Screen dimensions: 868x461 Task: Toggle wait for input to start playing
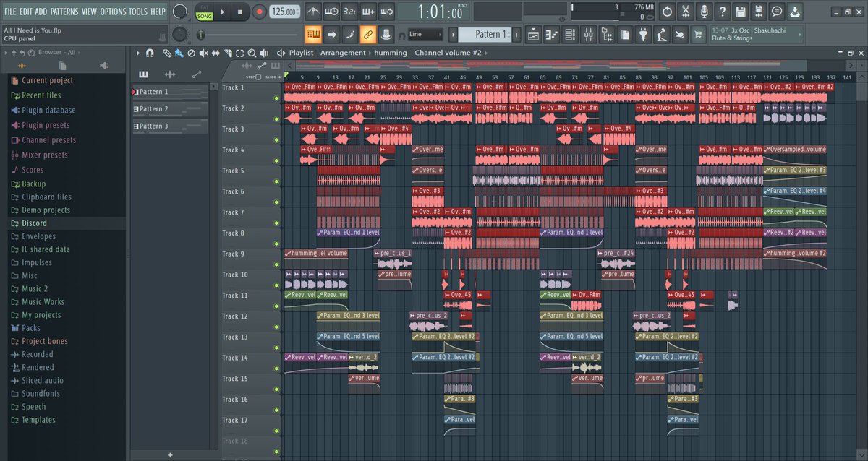(x=331, y=12)
